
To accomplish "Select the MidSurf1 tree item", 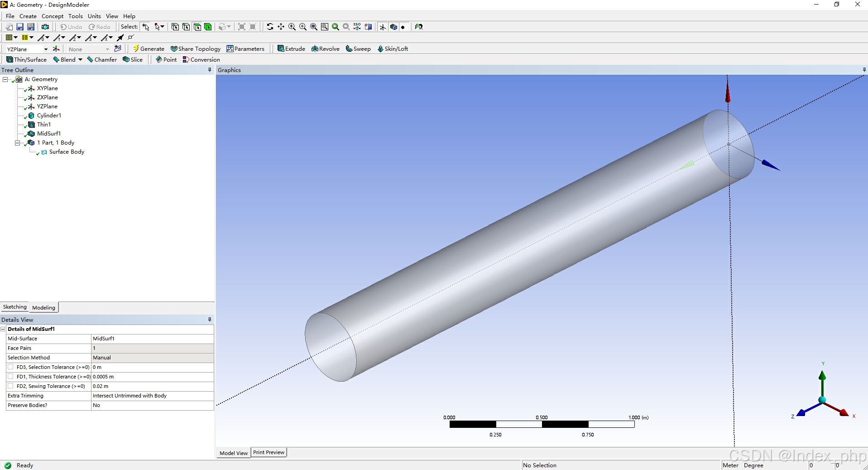I will [49, 134].
